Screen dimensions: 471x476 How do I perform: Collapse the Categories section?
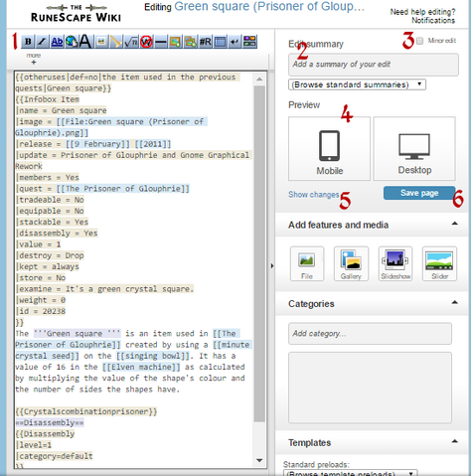click(455, 302)
